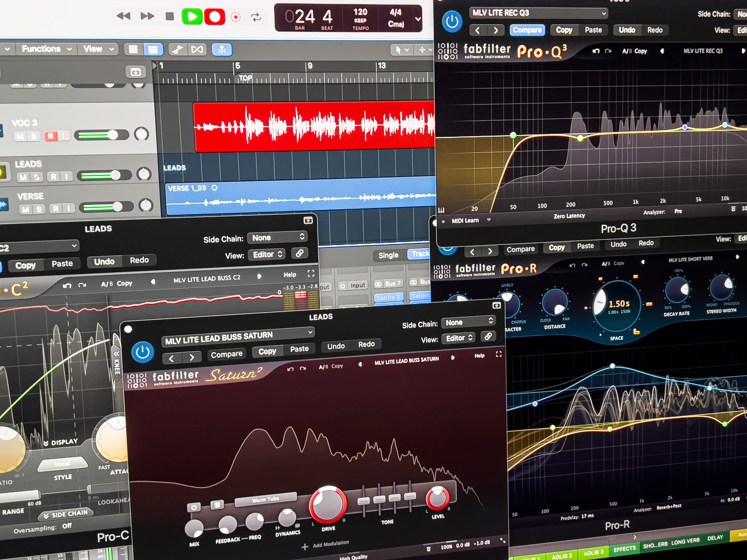Screen dimensions: 747x560
Task: Click Undo in the Saturn plugin header
Action: click(x=336, y=346)
